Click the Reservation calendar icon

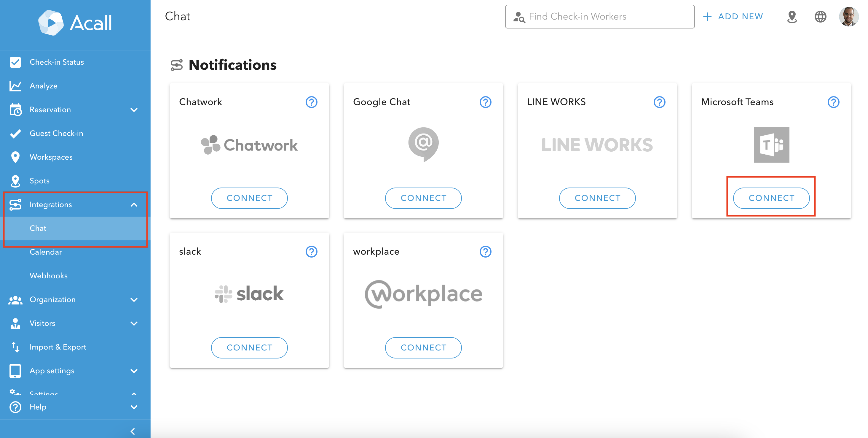pyautogui.click(x=15, y=109)
